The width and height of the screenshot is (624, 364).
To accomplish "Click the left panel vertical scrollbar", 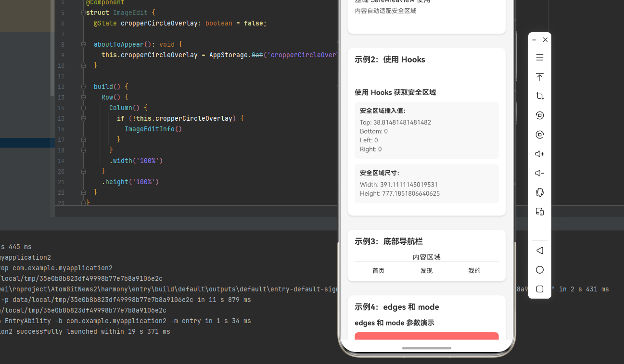I will [53, 48].
